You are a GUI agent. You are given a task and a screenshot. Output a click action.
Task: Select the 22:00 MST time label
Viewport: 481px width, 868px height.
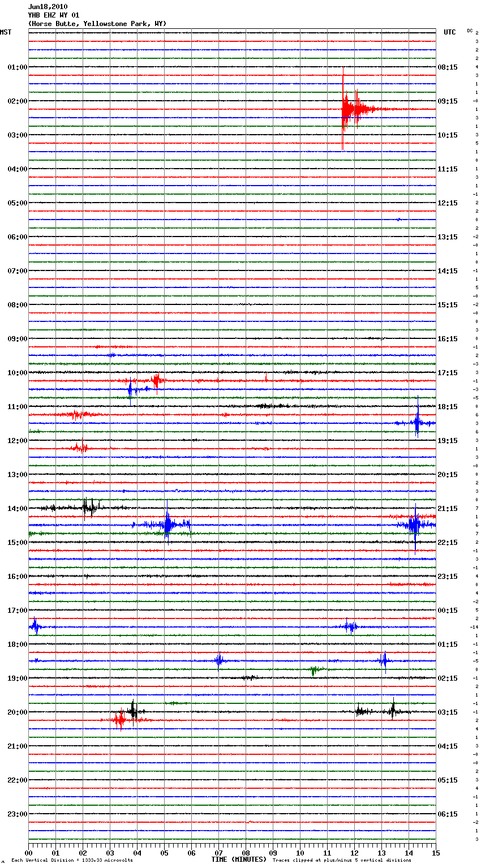tap(18, 780)
